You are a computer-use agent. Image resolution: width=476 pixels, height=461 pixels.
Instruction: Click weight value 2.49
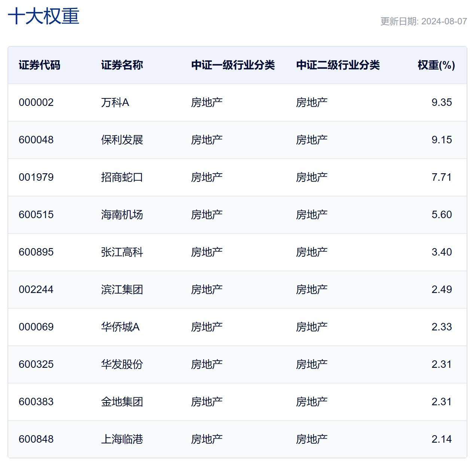(x=442, y=290)
